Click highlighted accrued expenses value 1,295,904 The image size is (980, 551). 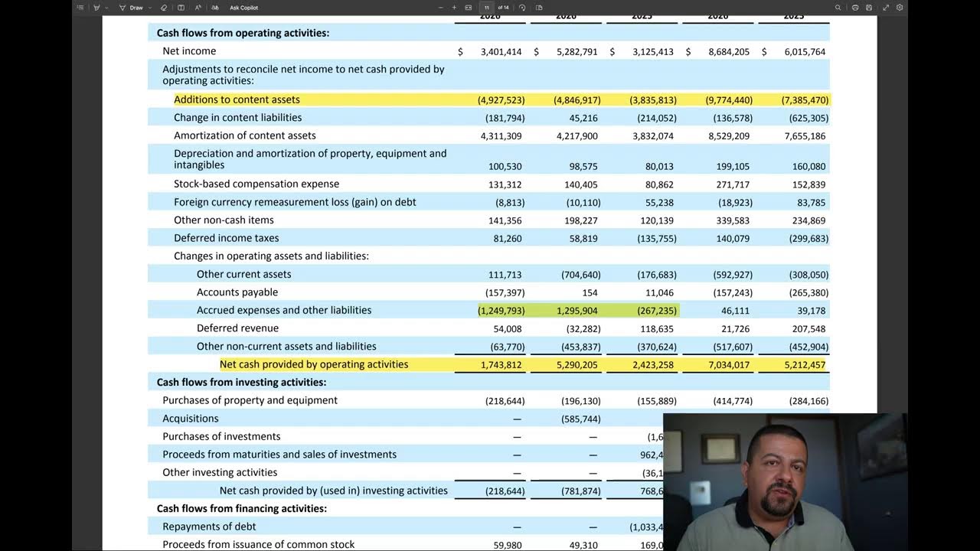click(x=577, y=311)
